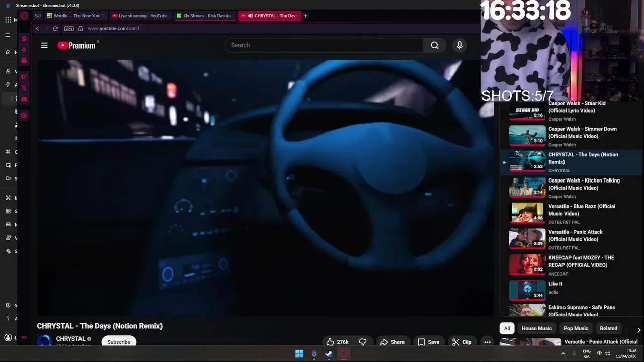This screenshot has height=362, width=644.
Task: Open Streamer.bot Home icon
Action: point(8,52)
